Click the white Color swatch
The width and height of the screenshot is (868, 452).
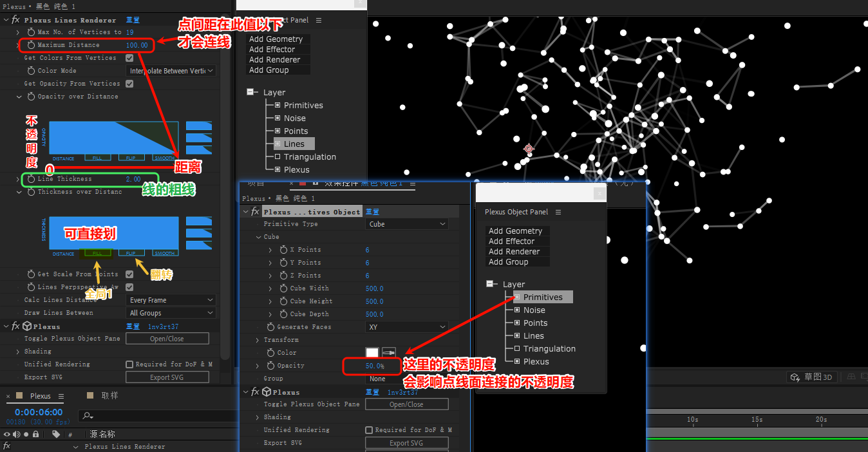click(x=372, y=352)
